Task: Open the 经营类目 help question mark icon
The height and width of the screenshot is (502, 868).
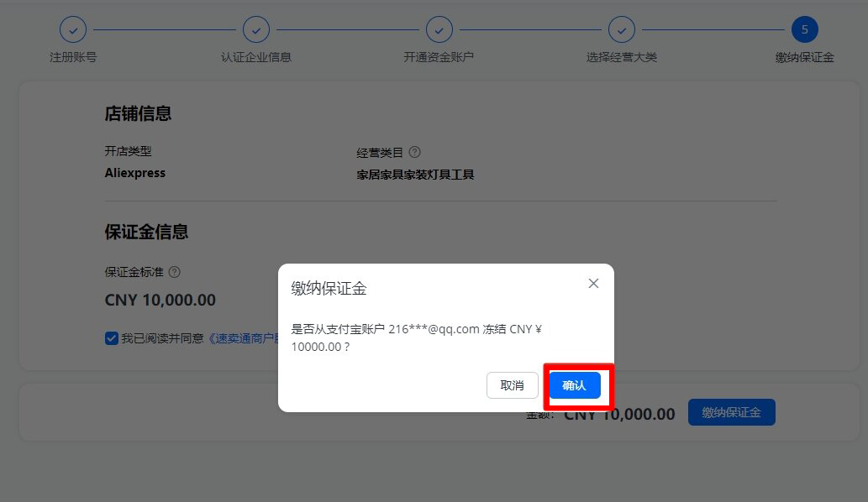Action: tap(414, 152)
